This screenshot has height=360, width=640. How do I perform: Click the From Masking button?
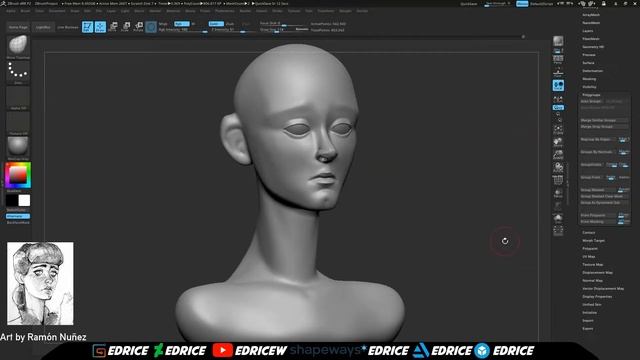[598, 222]
